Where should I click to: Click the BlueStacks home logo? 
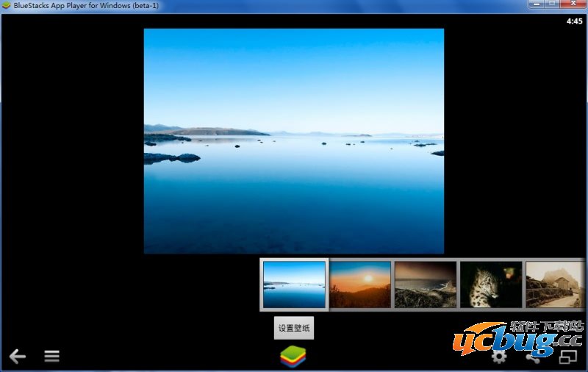pos(293,356)
